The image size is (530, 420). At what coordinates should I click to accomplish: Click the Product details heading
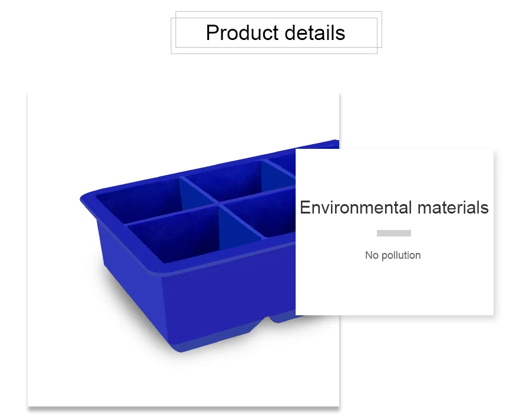[276, 33]
